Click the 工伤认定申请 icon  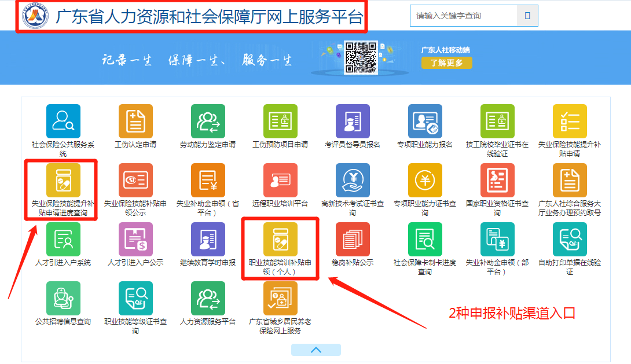tap(135, 122)
